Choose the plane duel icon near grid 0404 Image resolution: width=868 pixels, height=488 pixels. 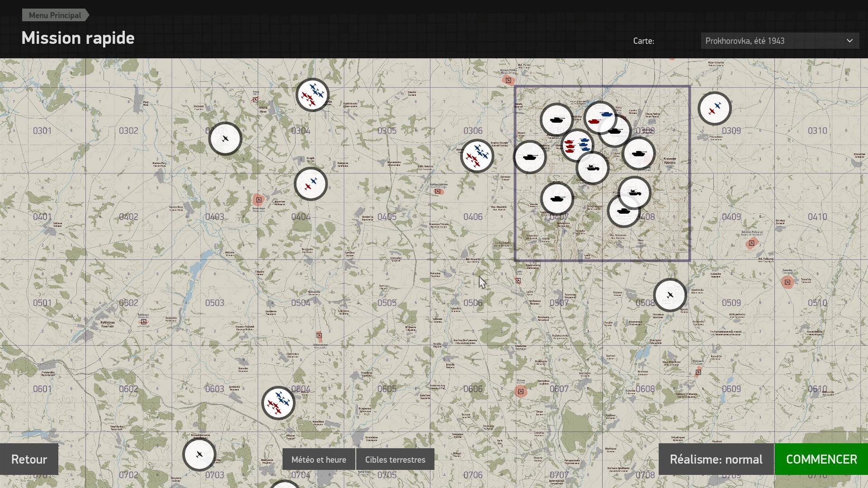coord(311,184)
